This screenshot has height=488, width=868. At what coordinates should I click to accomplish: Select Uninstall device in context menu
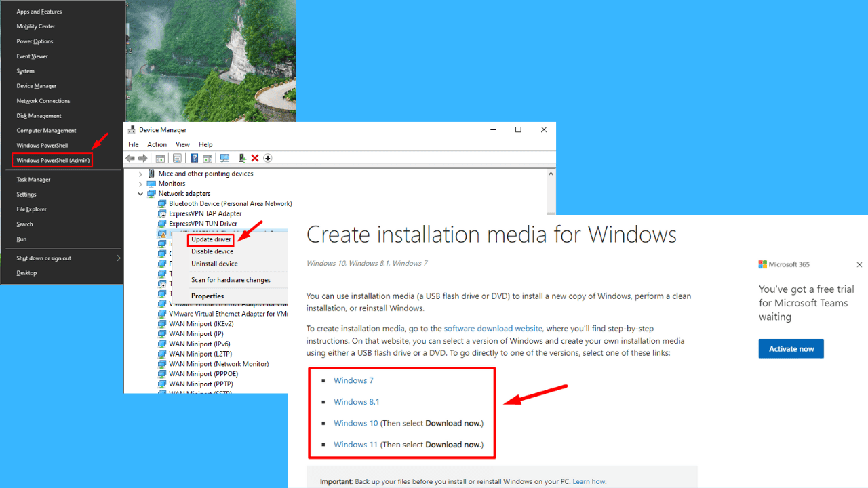(x=214, y=264)
